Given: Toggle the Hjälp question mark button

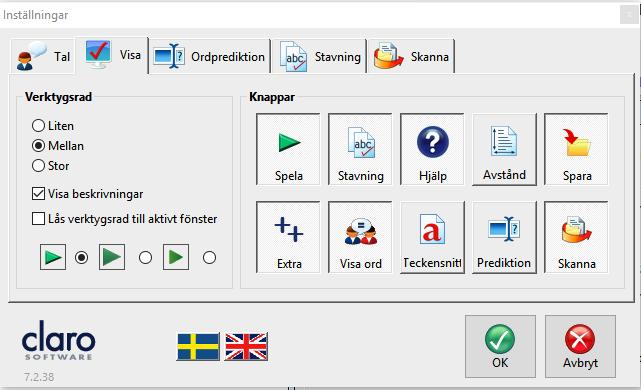Looking at the screenshot, I should 433,149.
